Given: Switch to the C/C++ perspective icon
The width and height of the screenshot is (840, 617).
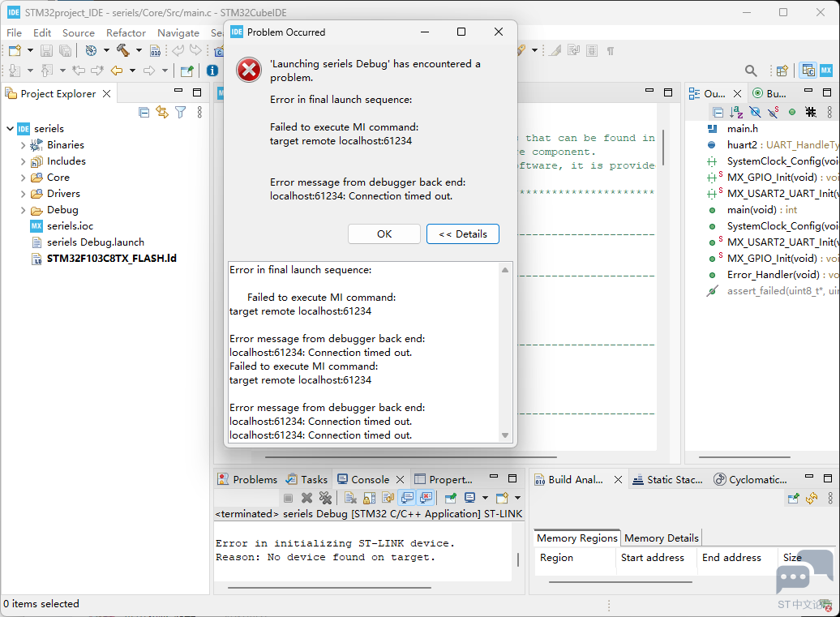Looking at the screenshot, I should [x=808, y=71].
